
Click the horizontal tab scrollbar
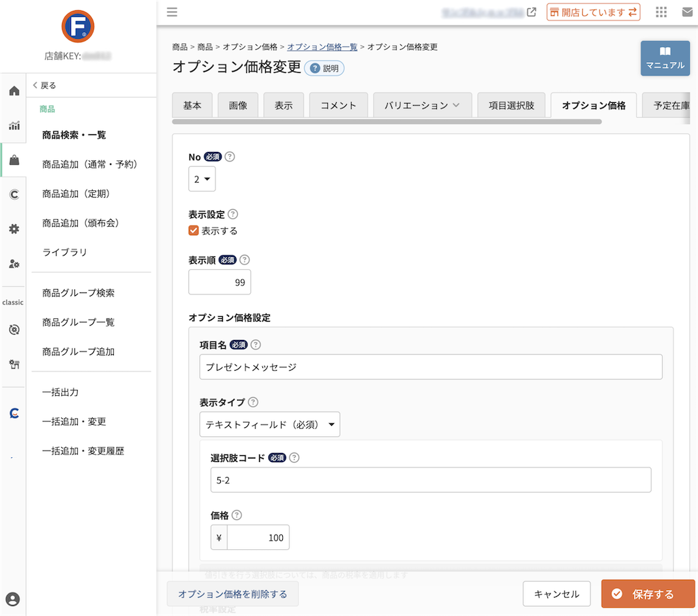tap(387, 121)
